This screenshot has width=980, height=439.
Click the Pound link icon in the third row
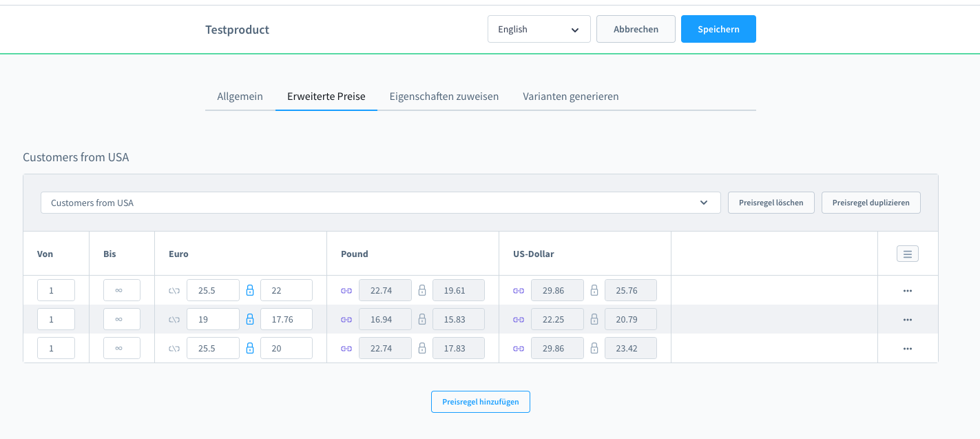coord(346,348)
